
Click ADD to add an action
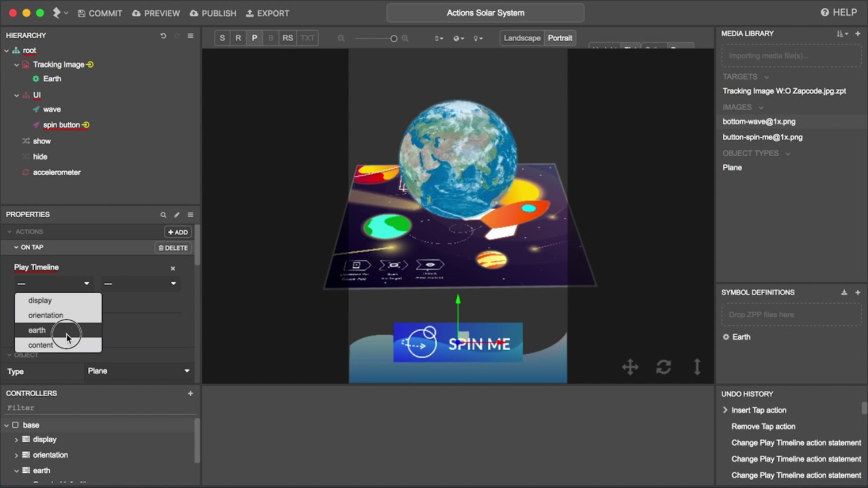click(x=178, y=232)
